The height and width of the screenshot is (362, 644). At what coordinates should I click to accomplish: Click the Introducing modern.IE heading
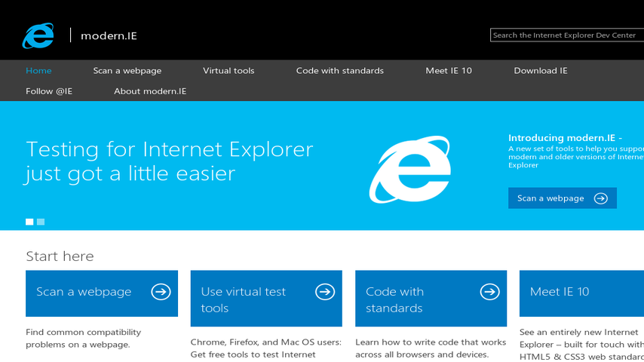[565, 138]
